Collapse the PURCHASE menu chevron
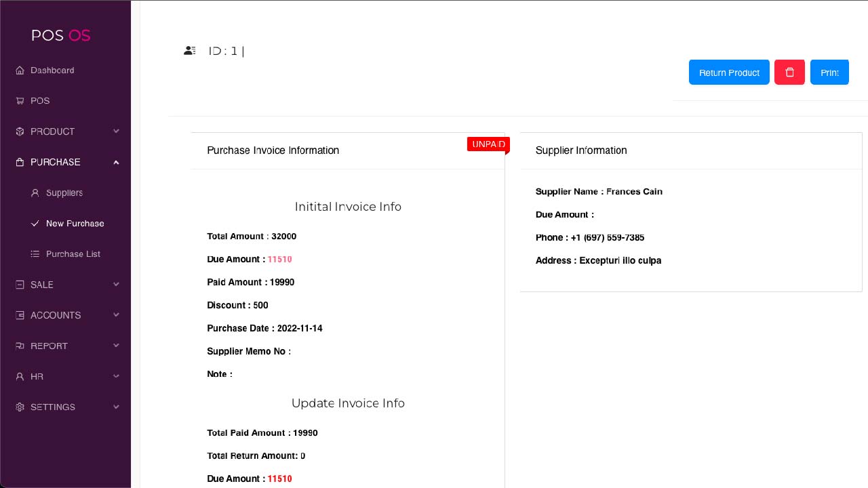This screenshot has width=868, height=488. click(x=116, y=162)
